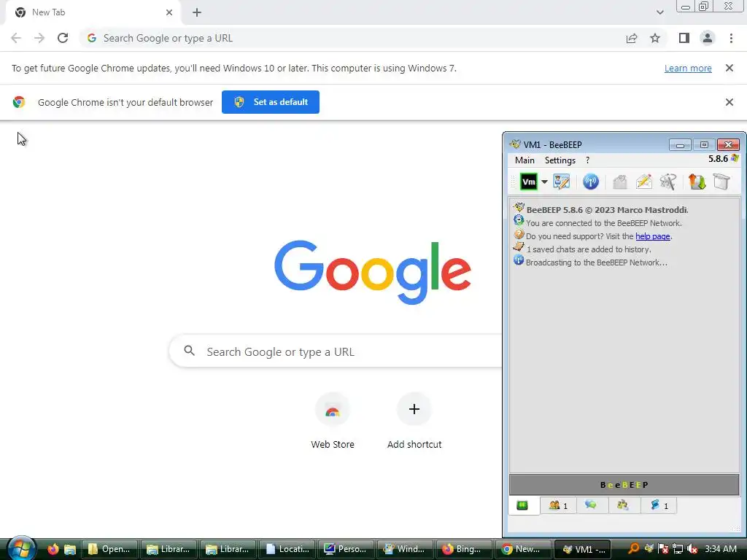Click 'You are connected to the BeeBEEP Network' line
Viewport: 747px width, 560px height.
pos(603,223)
